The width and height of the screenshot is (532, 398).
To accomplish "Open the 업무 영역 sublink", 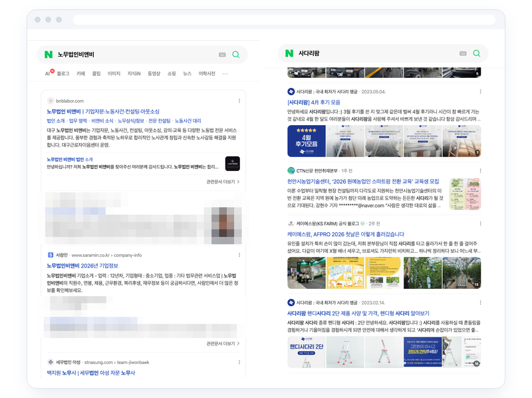I will coord(78,121).
